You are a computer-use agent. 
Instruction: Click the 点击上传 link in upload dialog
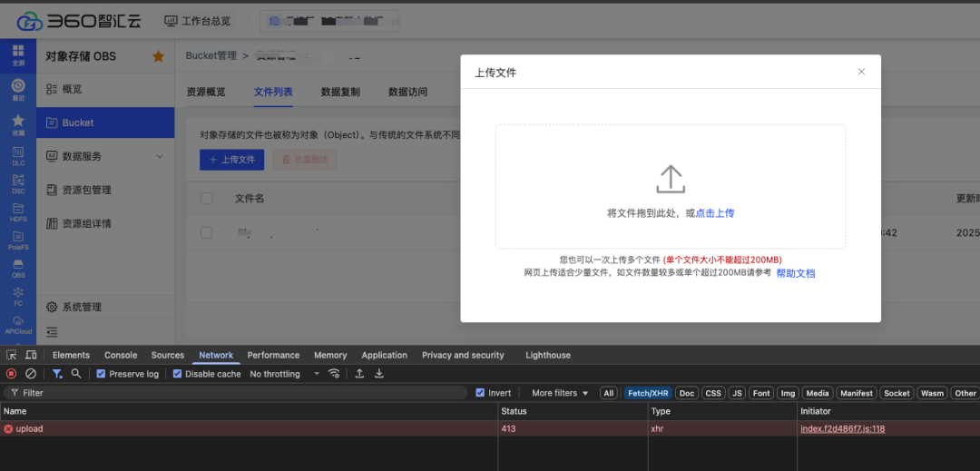pyautogui.click(x=715, y=213)
